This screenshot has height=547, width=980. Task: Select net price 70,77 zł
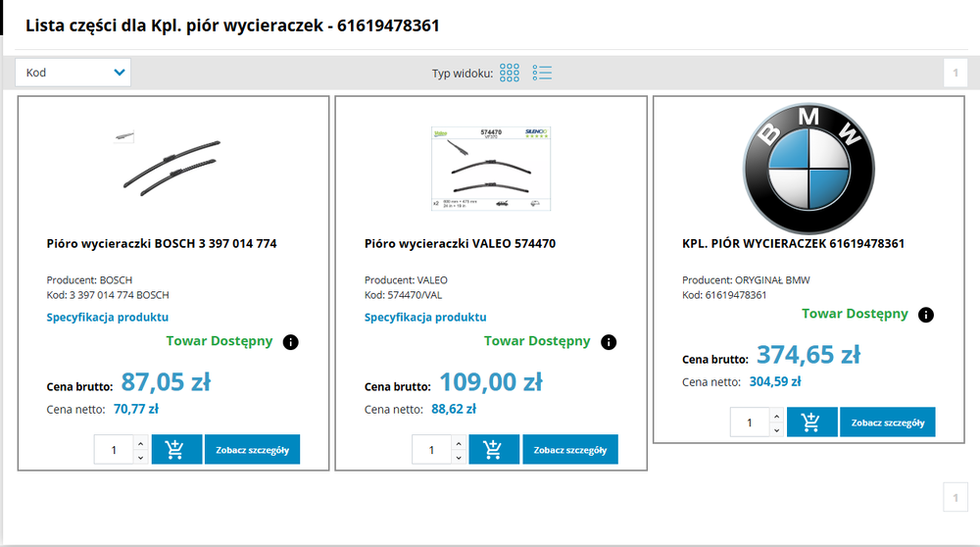135,409
